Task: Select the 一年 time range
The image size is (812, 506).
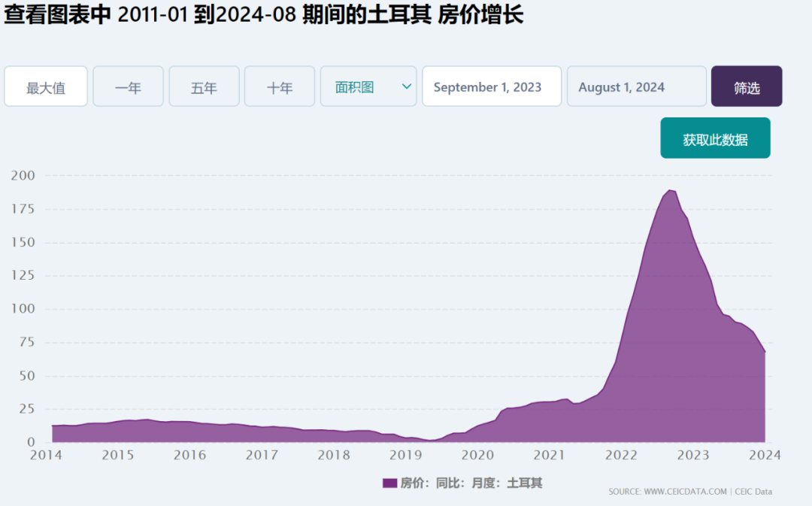Action: click(128, 86)
